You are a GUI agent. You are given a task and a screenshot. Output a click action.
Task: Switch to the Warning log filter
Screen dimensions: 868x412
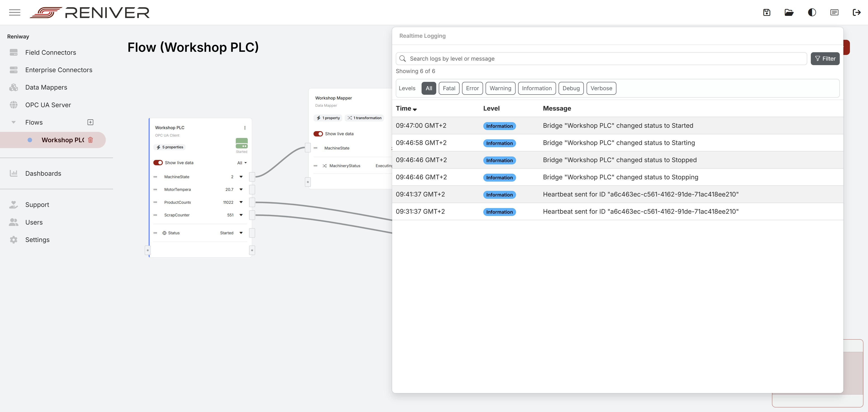(x=500, y=88)
